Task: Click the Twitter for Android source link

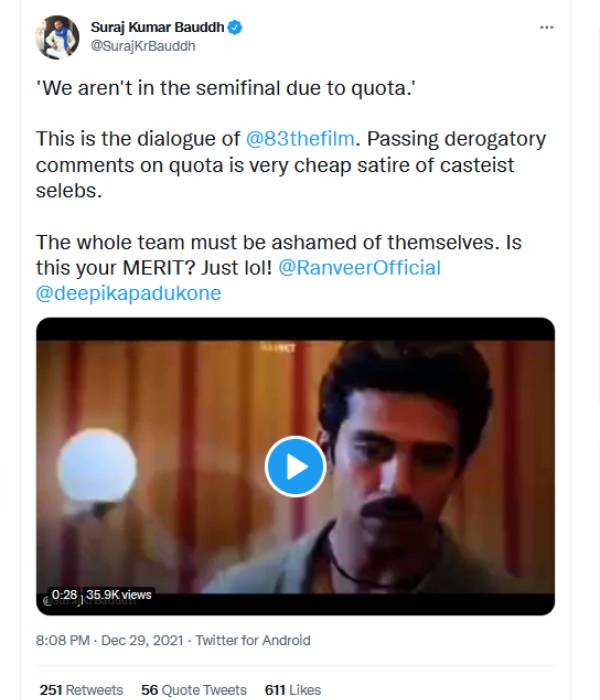Action: coord(253,640)
